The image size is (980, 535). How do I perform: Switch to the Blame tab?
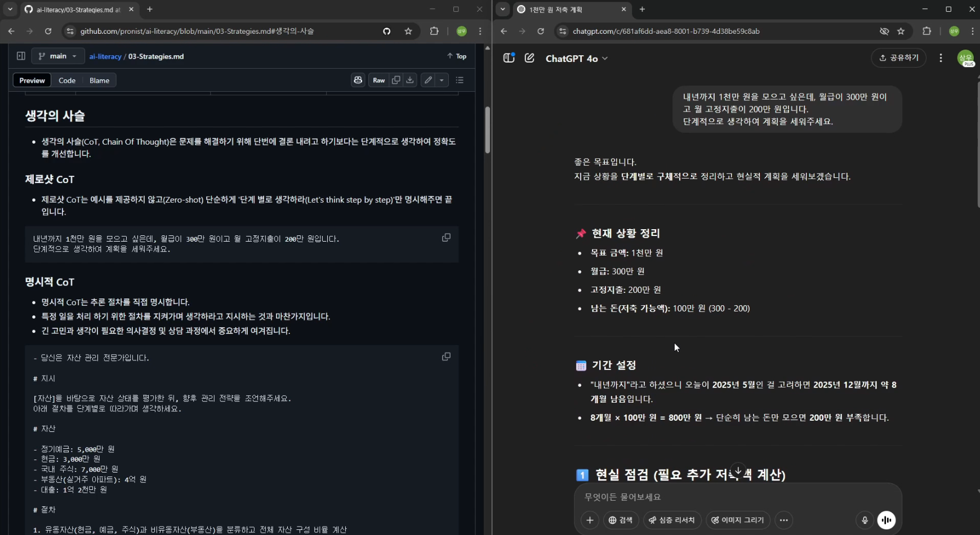click(x=99, y=80)
